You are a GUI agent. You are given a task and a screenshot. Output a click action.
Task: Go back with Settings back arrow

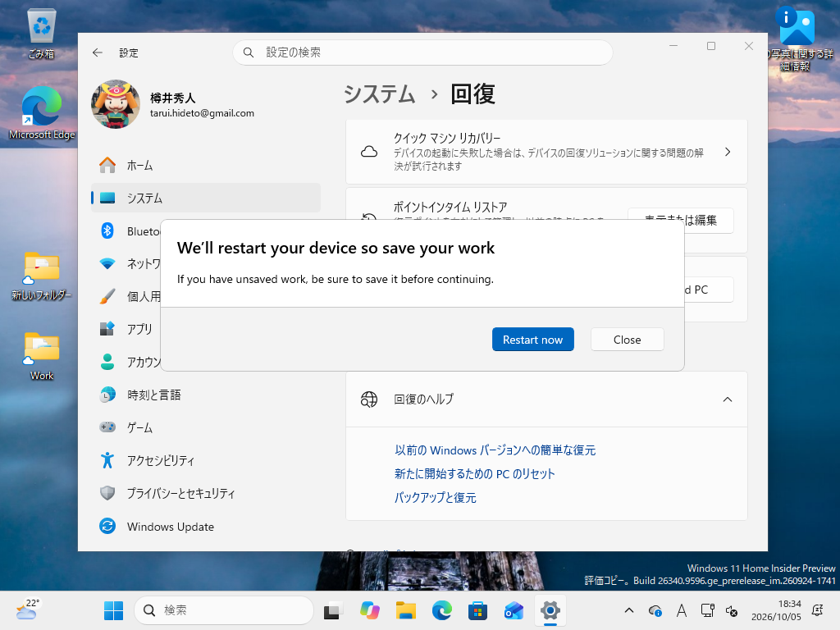click(98, 52)
